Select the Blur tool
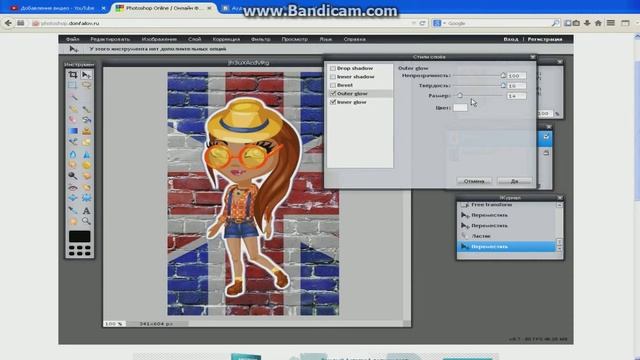The image size is (640, 360). coord(73,154)
